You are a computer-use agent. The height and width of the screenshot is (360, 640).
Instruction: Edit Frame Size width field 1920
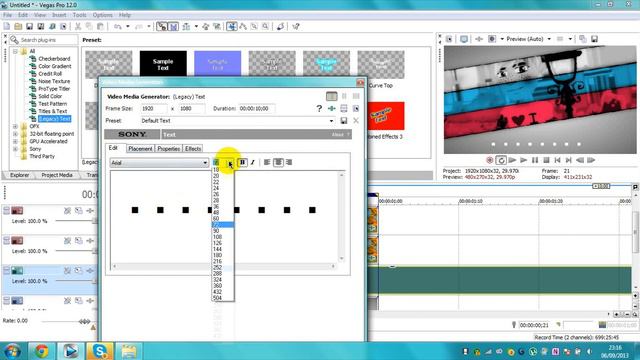154,109
